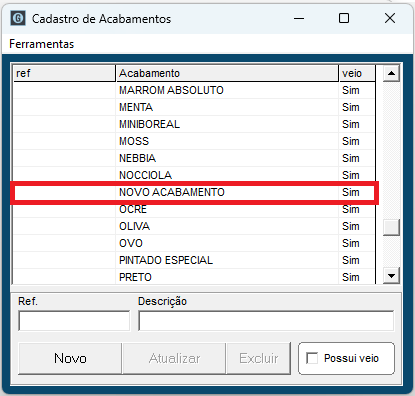The height and width of the screenshot is (396, 415).
Task: Select the OLIVA row
Action: click(194, 226)
